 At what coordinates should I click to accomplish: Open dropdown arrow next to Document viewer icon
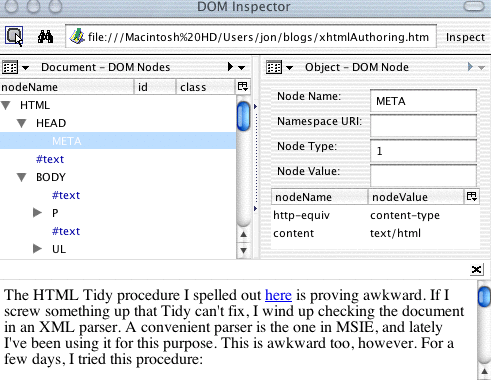(x=25, y=68)
